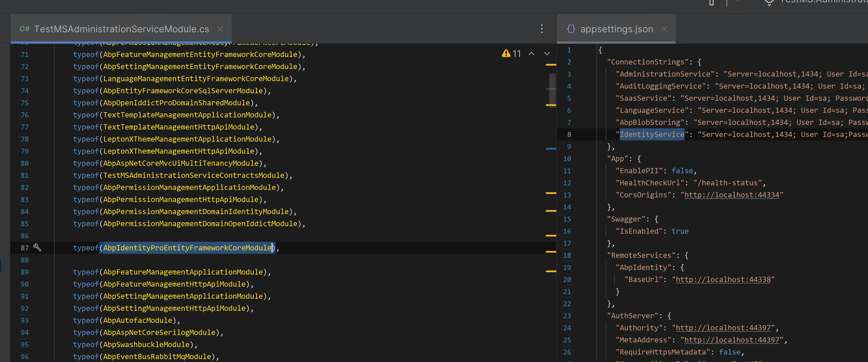The height and width of the screenshot is (362, 868).
Task: Click the C# file icon on the module tab
Action: [24, 29]
